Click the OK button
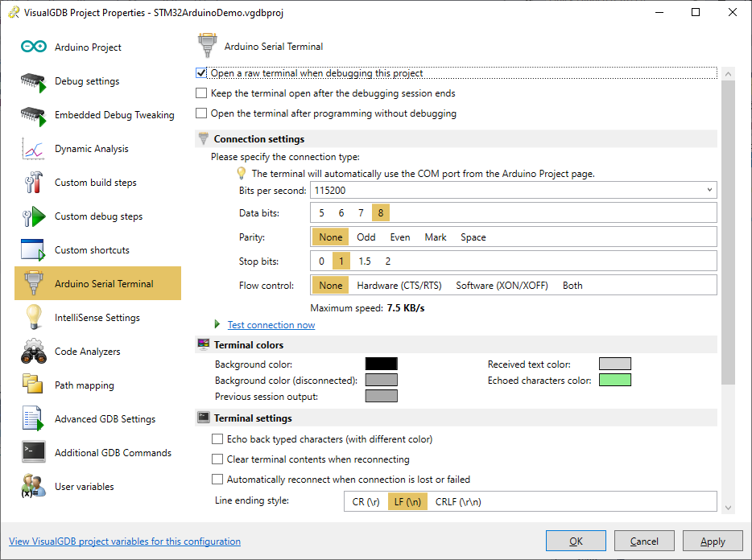The width and height of the screenshot is (752, 560). point(576,541)
